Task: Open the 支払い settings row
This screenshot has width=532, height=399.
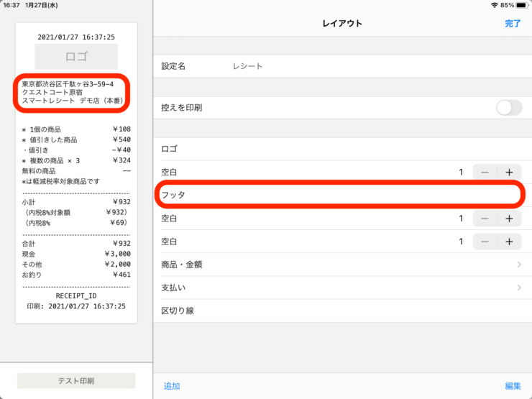Action: pos(342,288)
